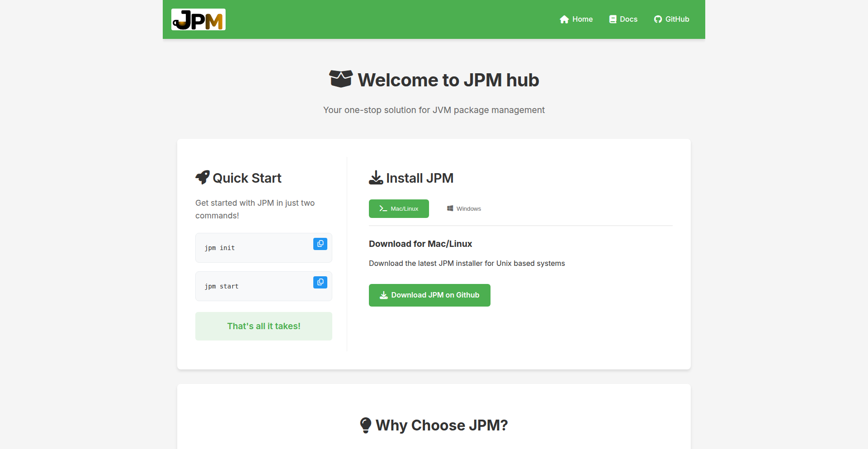The height and width of the screenshot is (449, 868).
Task: Click the lightbulb icon beside Why Choose JPM
Action: 366,425
